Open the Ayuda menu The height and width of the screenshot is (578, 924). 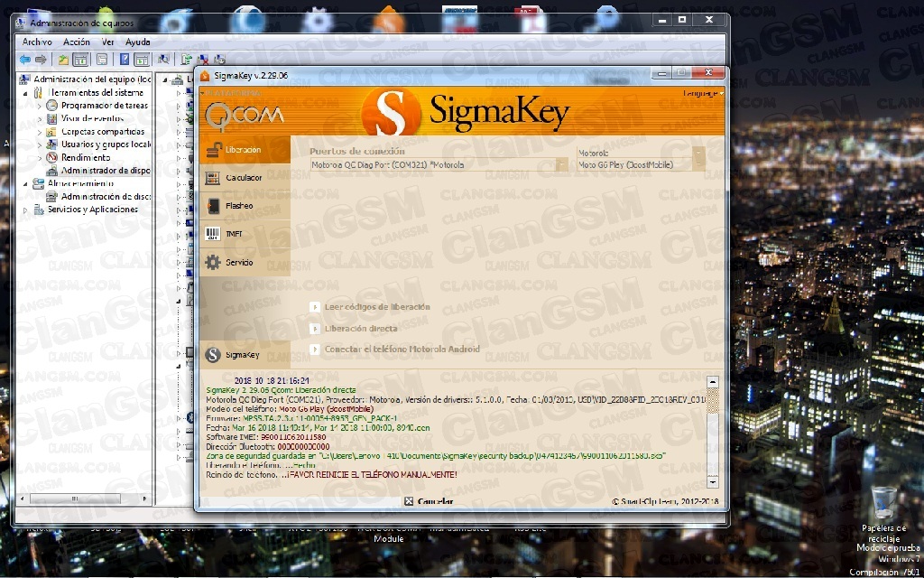(138, 42)
